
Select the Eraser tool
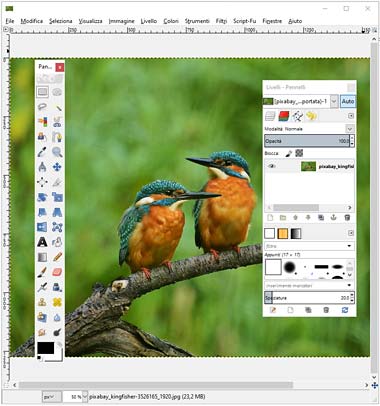pyautogui.click(x=57, y=272)
